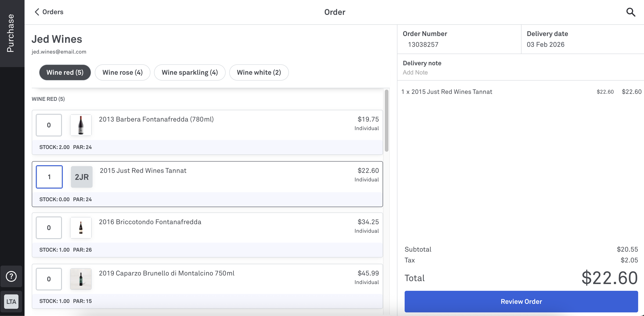Screen dimensions: 644x316
Task: Click the 2015 Just Red Wines Tannat name
Action: 143,170
